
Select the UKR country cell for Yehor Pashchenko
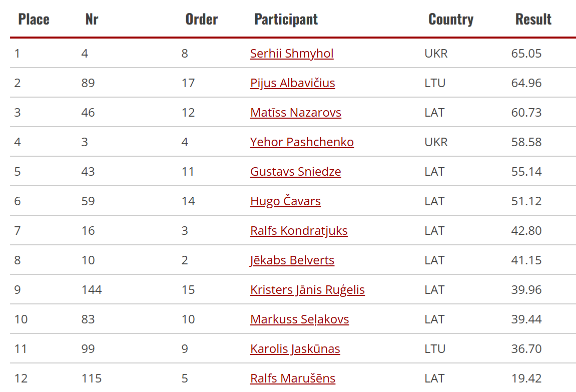436,142
